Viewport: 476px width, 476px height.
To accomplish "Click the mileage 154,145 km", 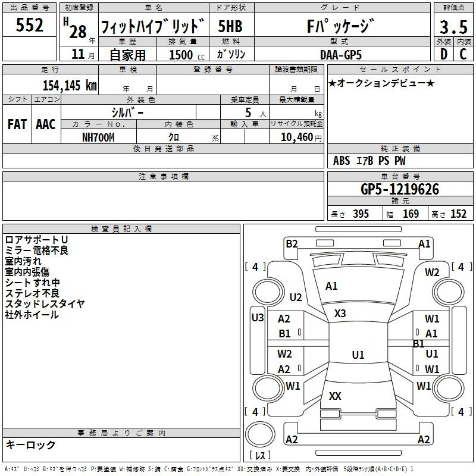I will pyautogui.click(x=70, y=86).
